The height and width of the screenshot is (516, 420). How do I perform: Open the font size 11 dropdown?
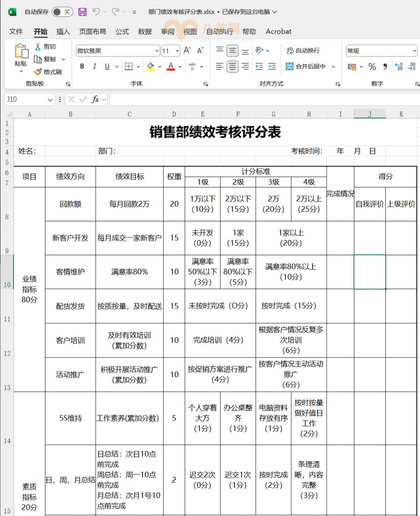tap(177, 51)
